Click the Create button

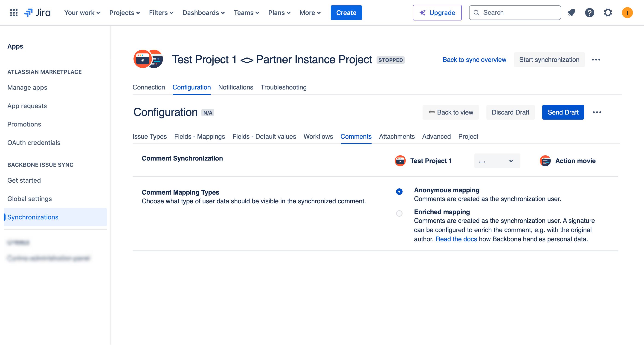[346, 12]
